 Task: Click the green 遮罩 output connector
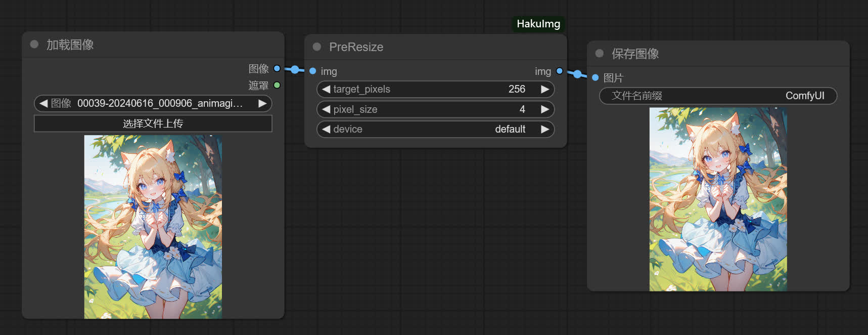pos(277,85)
